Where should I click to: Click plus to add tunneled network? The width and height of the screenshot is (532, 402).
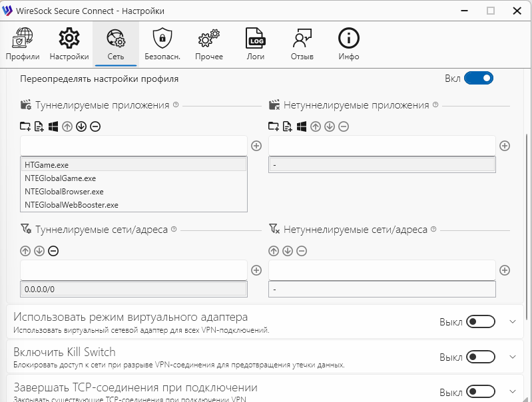[x=256, y=270]
